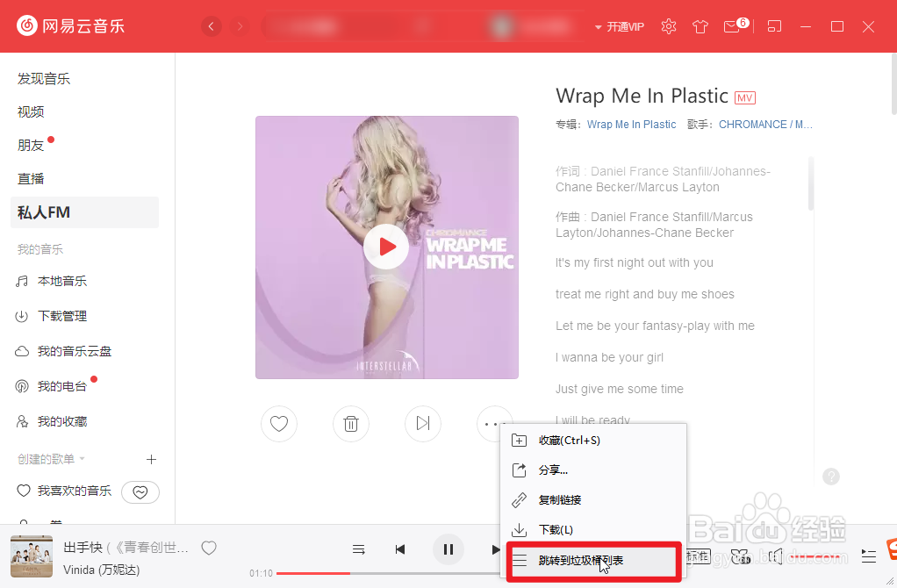
Task: Play the album cover's red play button
Action: point(386,247)
